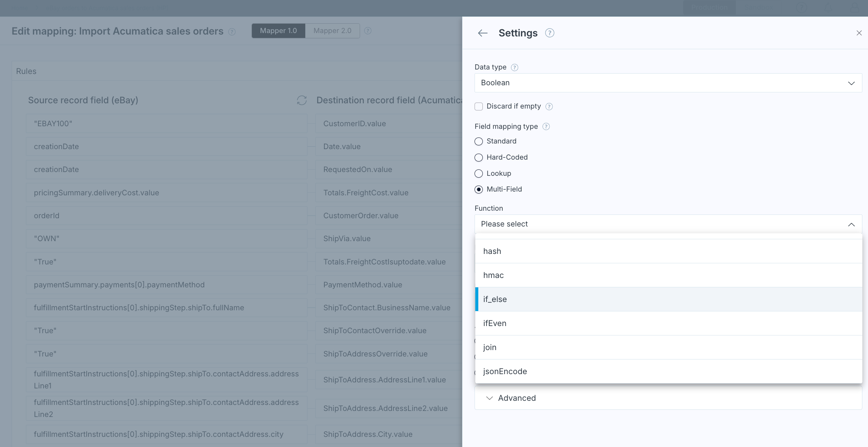
Task: Choose hash from function list
Action: 669,251
